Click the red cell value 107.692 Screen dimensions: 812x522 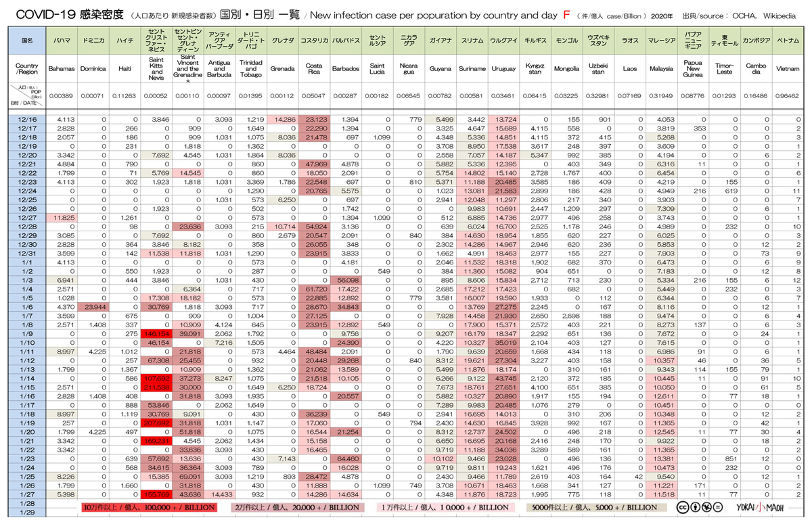tap(156, 377)
